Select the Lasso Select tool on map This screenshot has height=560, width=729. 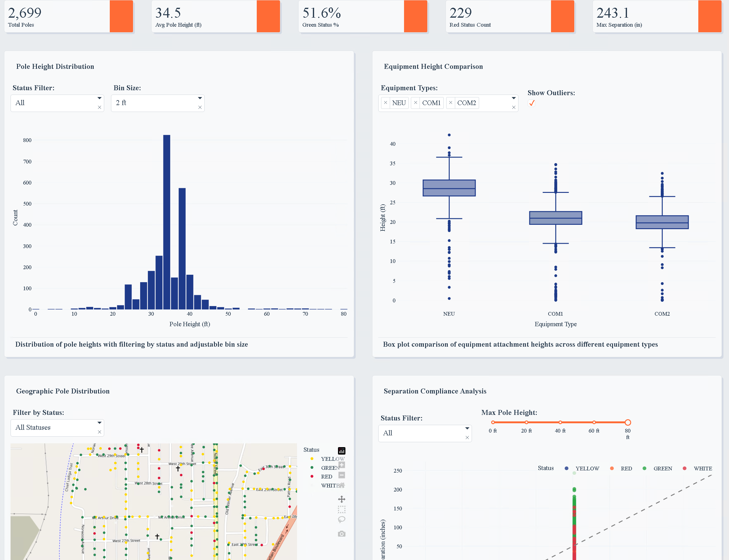(x=341, y=519)
